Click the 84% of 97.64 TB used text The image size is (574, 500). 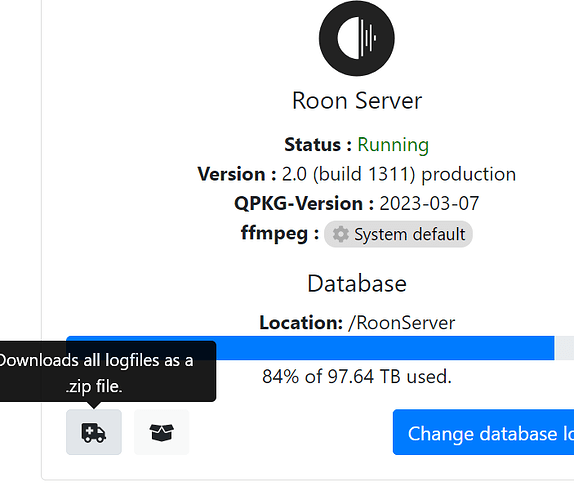click(357, 376)
